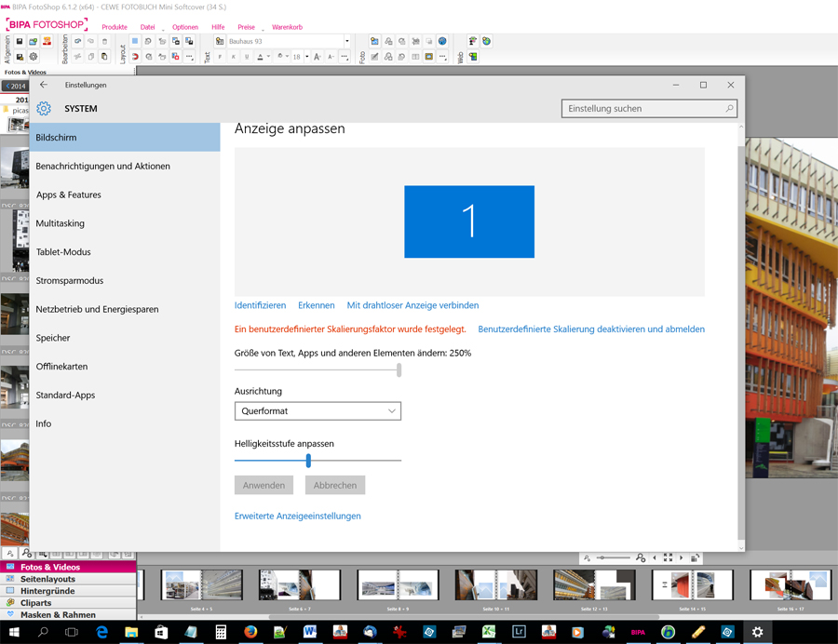Click the Einstellung suchen search field
Image resolution: width=838 pixels, height=644 pixels.
pyautogui.click(x=642, y=109)
